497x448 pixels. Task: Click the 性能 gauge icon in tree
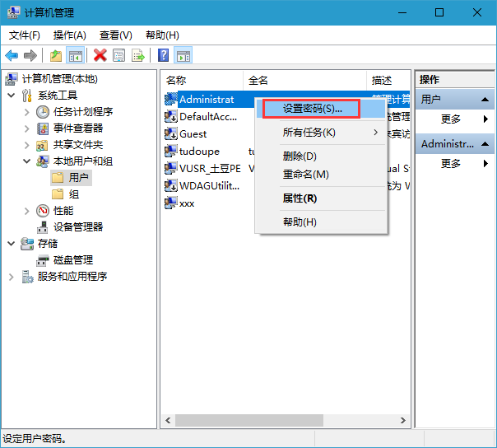click(43, 210)
